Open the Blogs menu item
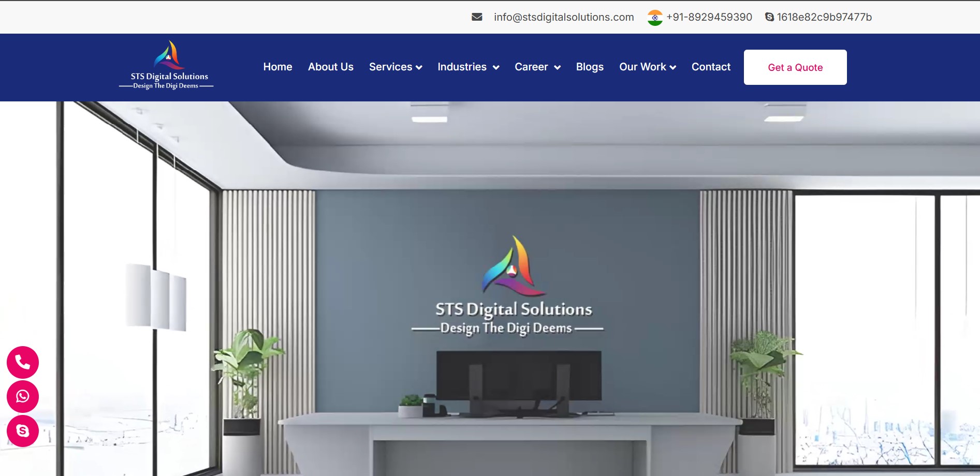Viewport: 980px width, 476px height. pyautogui.click(x=590, y=67)
